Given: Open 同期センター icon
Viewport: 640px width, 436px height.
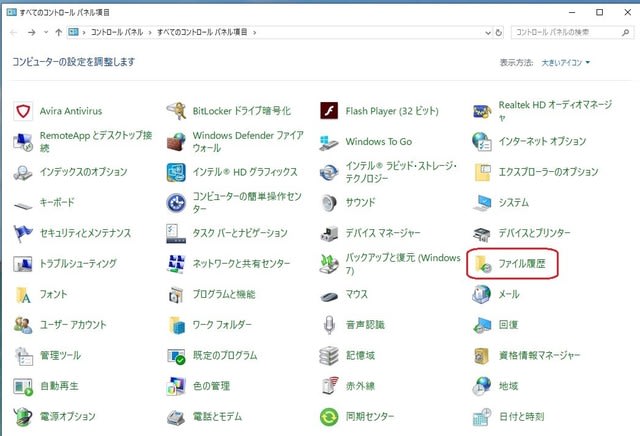Looking at the screenshot, I should (x=329, y=417).
